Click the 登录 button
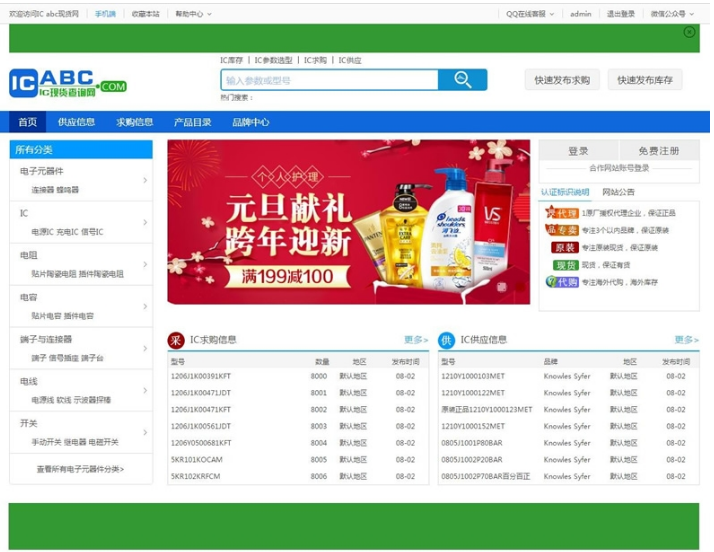714x552 pixels. pos(578,151)
